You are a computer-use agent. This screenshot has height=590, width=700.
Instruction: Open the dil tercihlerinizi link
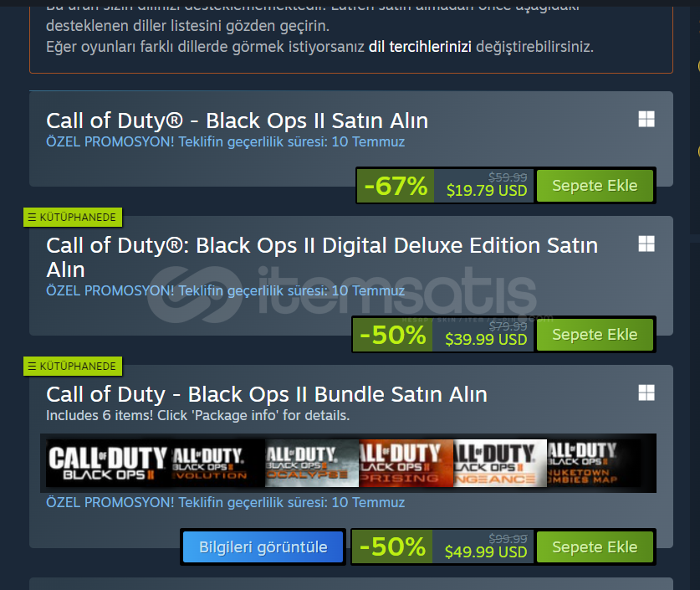[x=420, y=47]
